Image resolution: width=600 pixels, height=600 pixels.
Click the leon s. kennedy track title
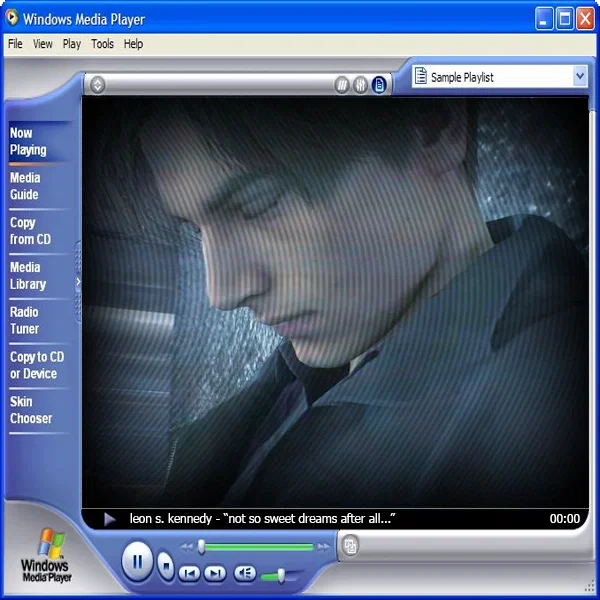pos(262,518)
